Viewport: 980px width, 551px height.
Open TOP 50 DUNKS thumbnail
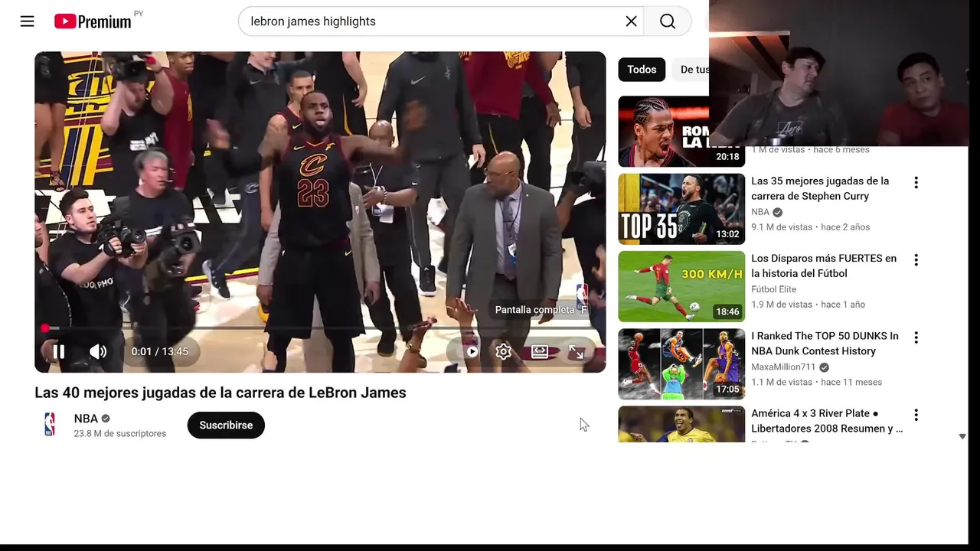[681, 364]
